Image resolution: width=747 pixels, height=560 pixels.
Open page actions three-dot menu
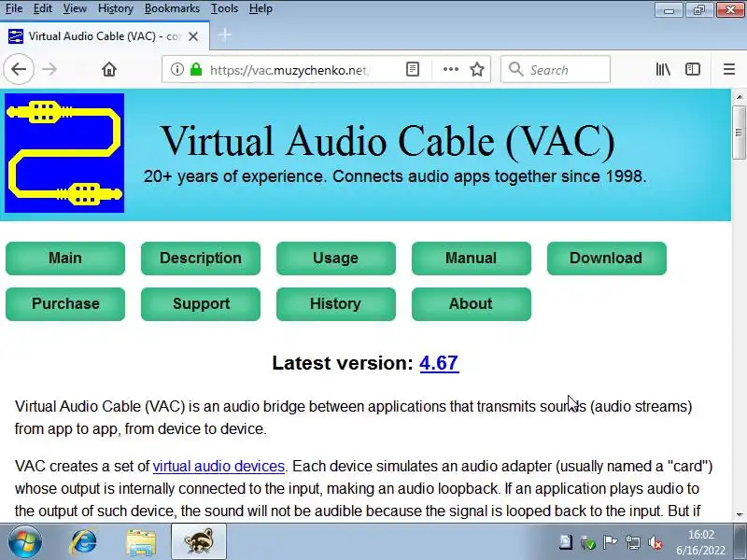coord(451,69)
